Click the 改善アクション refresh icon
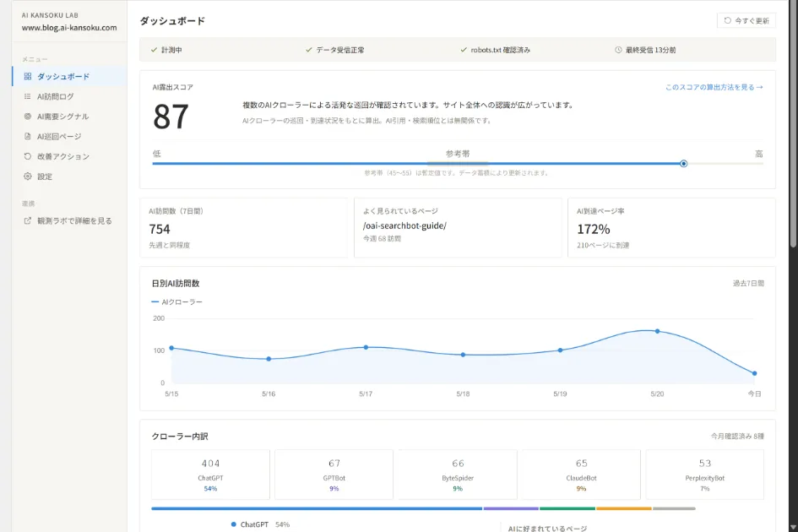The height and width of the screenshot is (532, 798). [x=28, y=156]
